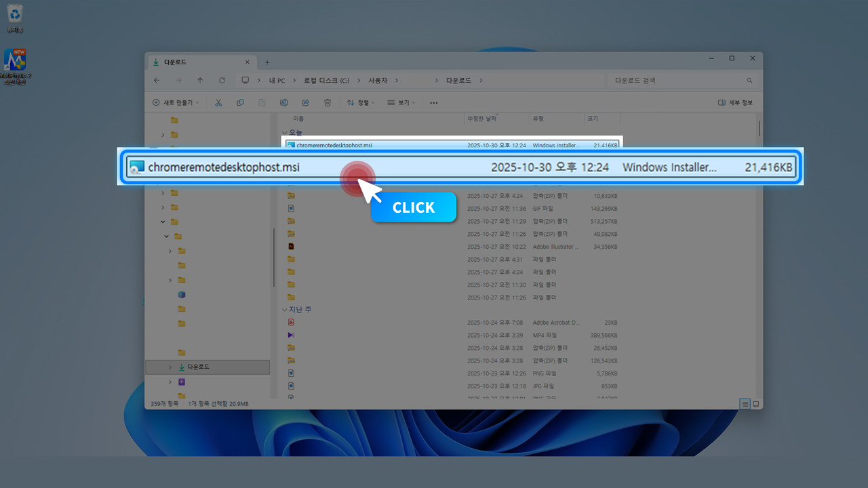Select 다운로드 in the navigation tree
The width and height of the screenshot is (868, 488).
[208, 367]
